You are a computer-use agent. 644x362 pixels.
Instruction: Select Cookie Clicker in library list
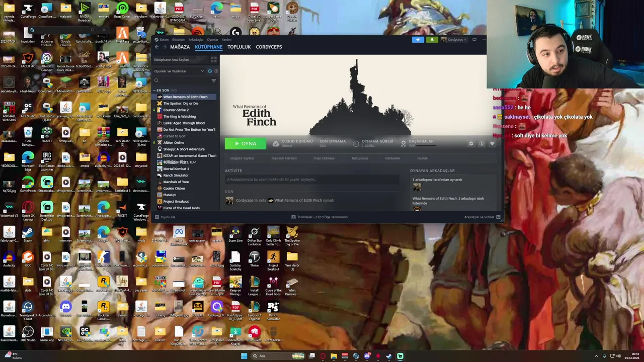[x=174, y=188]
